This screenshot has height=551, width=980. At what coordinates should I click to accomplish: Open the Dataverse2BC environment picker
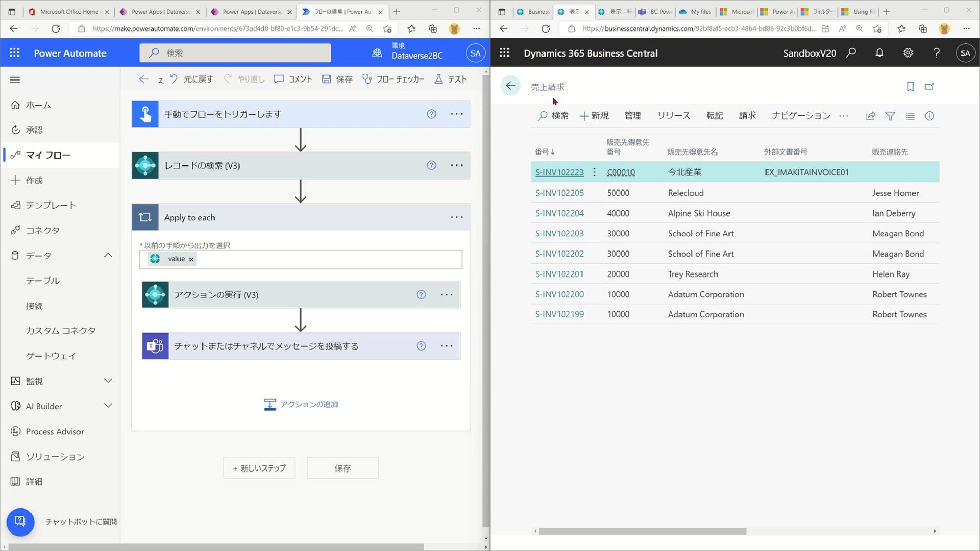click(408, 51)
